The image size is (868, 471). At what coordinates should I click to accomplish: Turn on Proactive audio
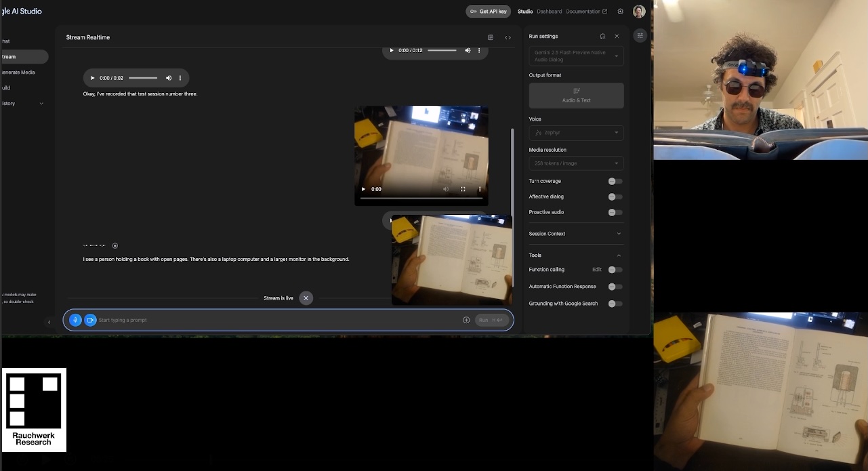point(615,212)
